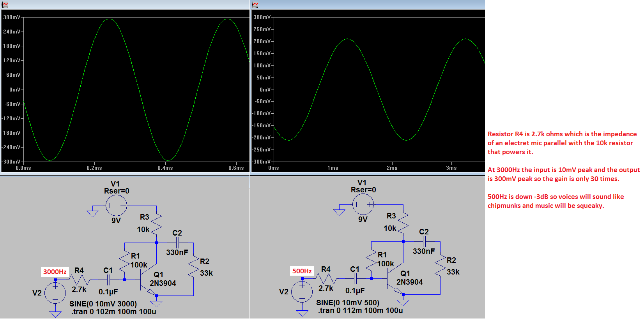Click the -60mV y-axis label
Viewport: 644px width, 322px height.
pos(12,104)
